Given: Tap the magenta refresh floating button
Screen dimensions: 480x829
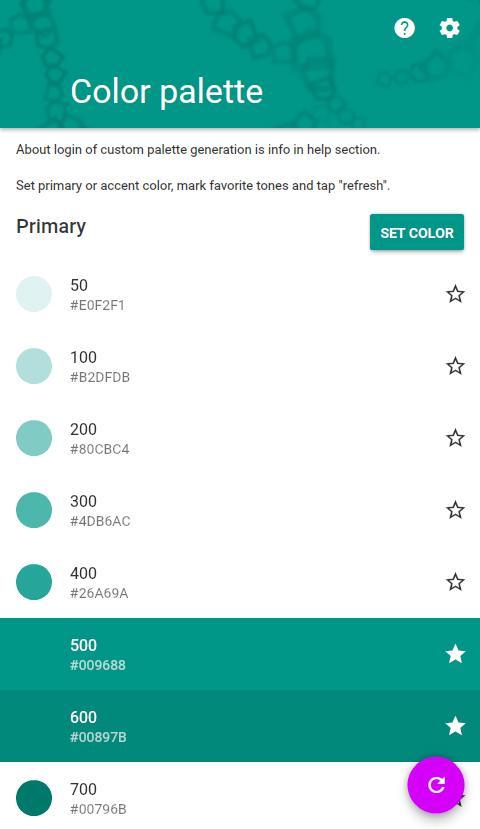Looking at the screenshot, I should (436, 785).
